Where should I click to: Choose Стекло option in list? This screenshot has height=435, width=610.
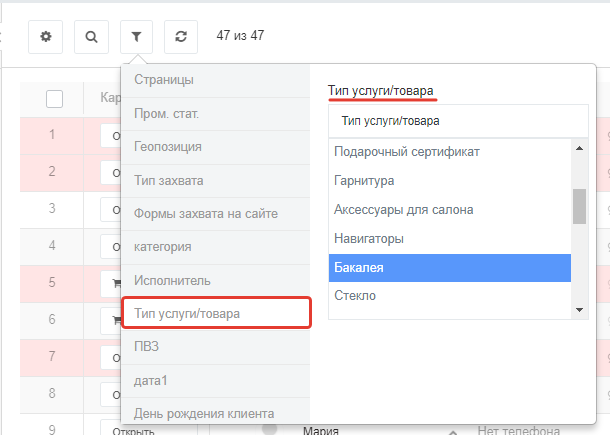[x=450, y=296]
